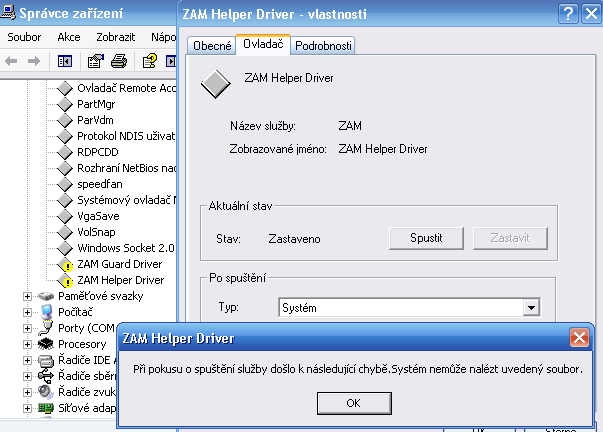Click the Řadiče IDE controller icon
The width and height of the screenshot is (603, 432).
(x=46, y=360)
